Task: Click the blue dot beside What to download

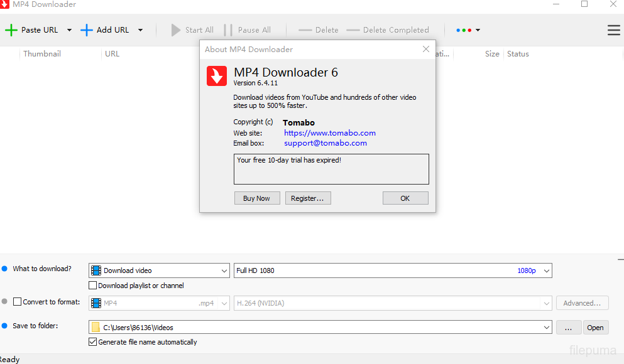Action: pos(5,269)
